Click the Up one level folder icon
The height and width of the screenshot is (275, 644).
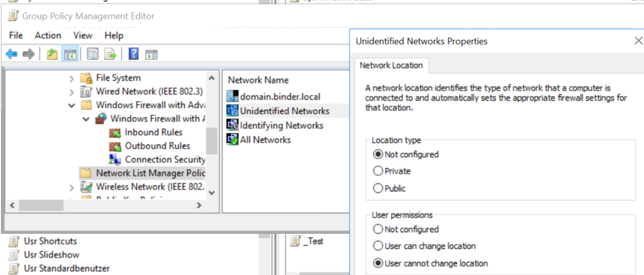coord(52,54)
